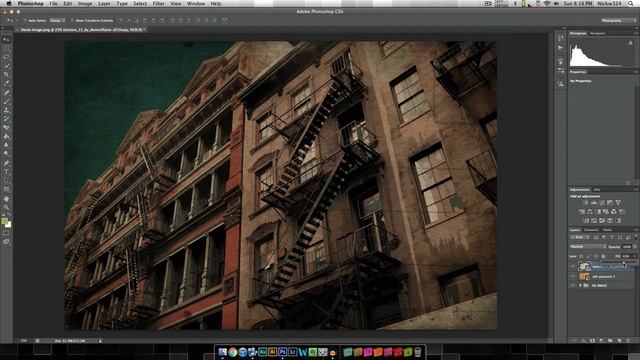
Task: Select the Move tool
Action: (6, 40)
